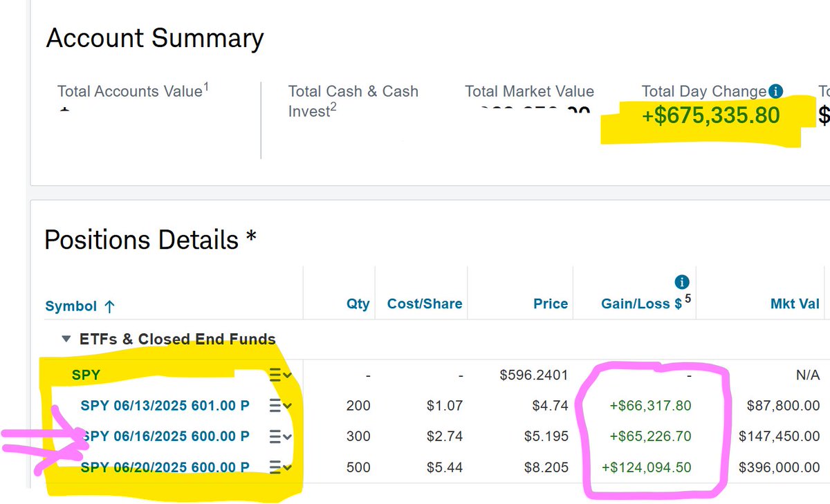This screenshot has width=830, height=504.
Task: Select the quantity 200 cell
Action: (358, 406)
